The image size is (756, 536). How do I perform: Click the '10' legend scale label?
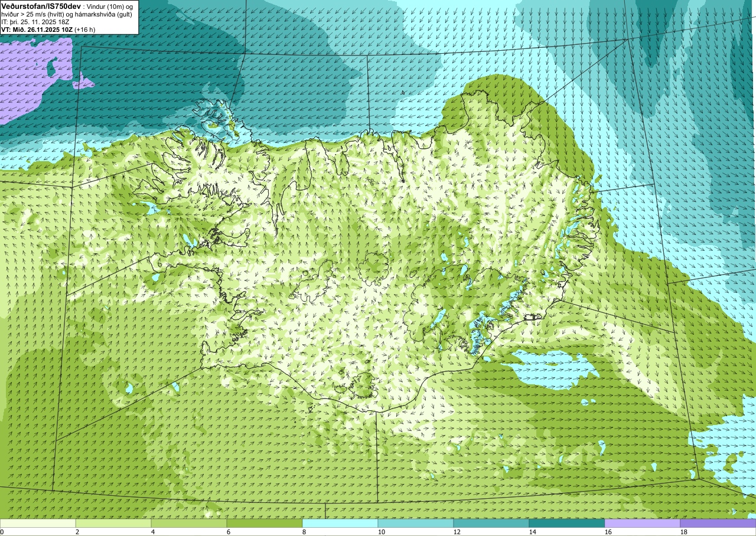click(x=382, y=532)
